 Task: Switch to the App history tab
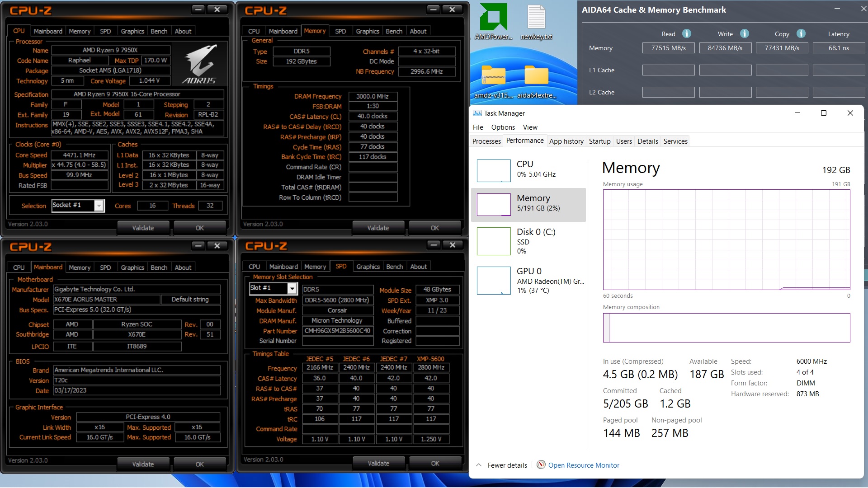point(566,141)
